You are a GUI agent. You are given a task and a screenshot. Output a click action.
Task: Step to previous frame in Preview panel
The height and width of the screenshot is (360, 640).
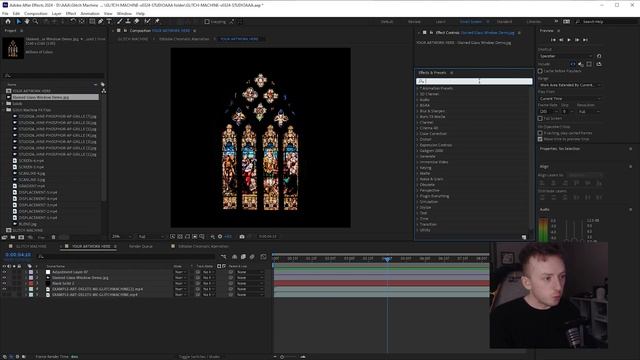[x=561, y=40]
